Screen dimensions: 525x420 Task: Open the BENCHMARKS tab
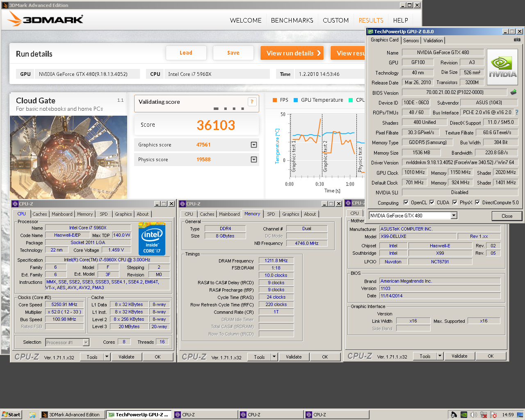tap(292, 20)
